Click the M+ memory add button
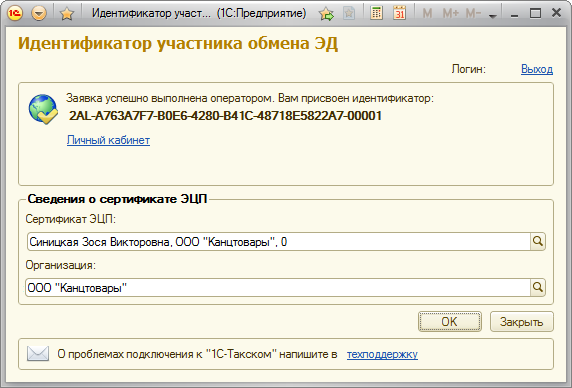The width and height of the screenshot is (572, 388). point(451,14)
